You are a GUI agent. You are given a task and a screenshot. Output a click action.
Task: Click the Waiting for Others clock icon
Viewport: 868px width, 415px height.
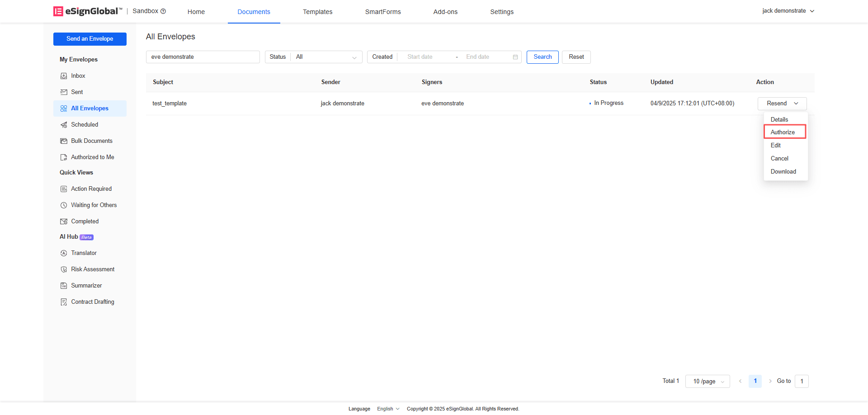(x=64, y=205)
